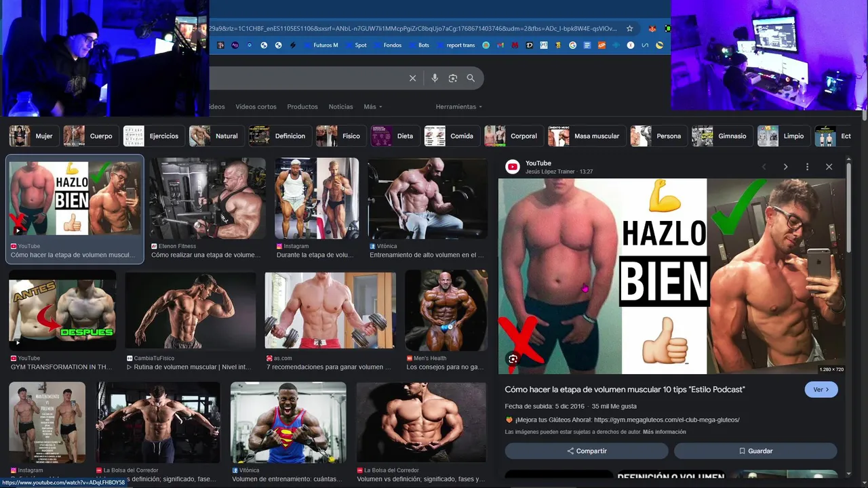Go to the previous image in the preview panel
Screen dimensions: 868x488
pos(764,167)
